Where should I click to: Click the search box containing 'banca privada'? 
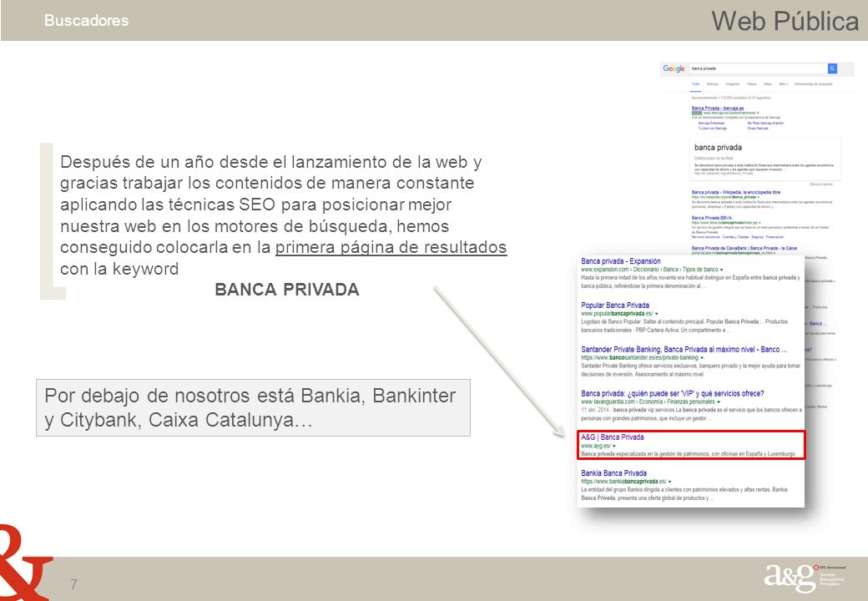pos(758,68)
